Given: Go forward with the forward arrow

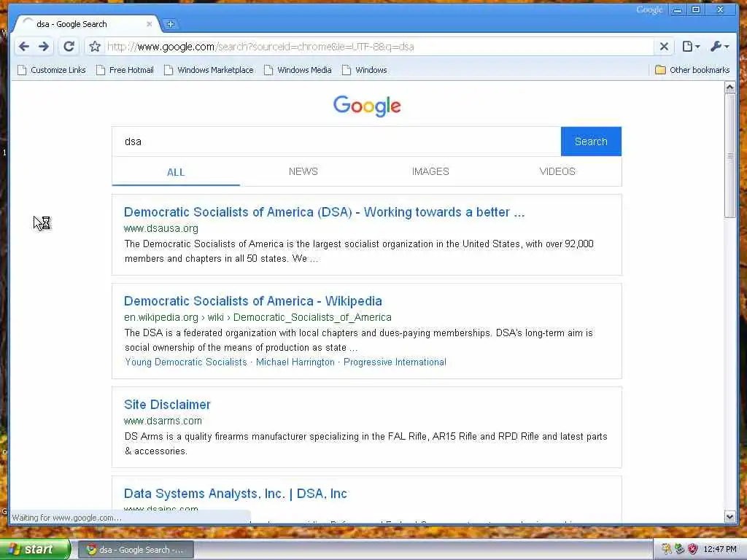Looking at the screenshot, I should (43, 46).
